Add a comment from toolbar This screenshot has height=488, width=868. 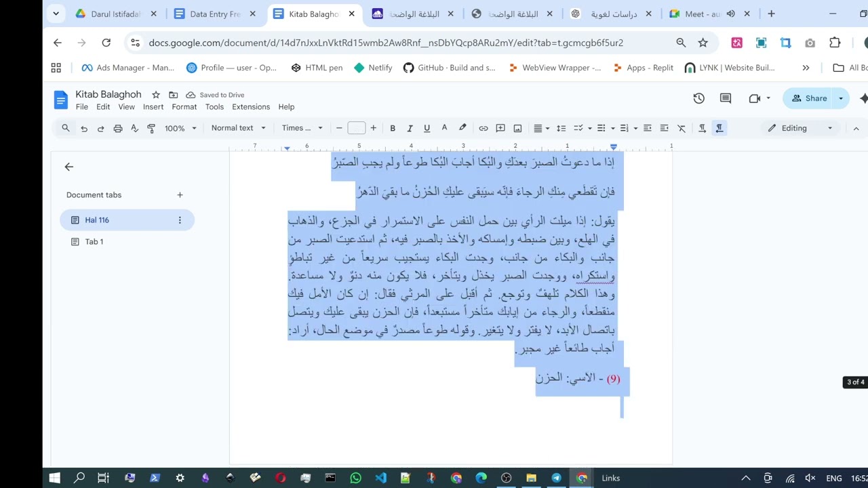tap(500, 128)
